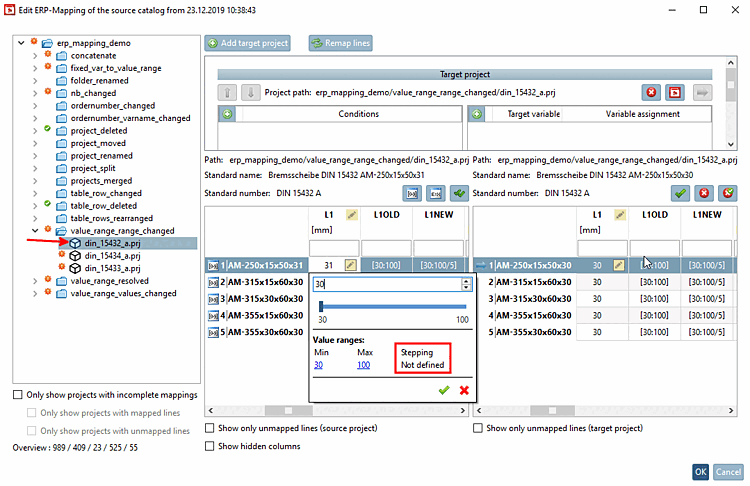Toggle Only show projects with incomplete mappings
Image resolution: width=750 pixels, height=486 pixels.
click(x=18, y=395)
